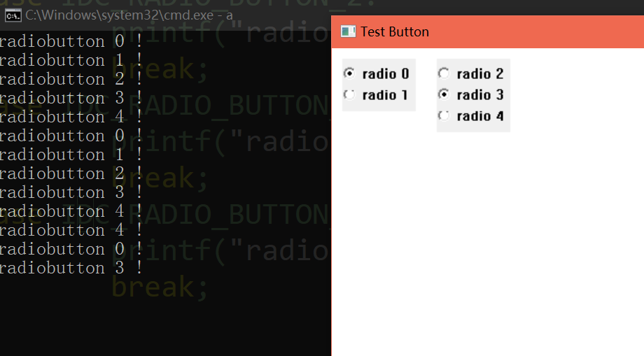Click the empty white area of Test Button window
644x356 pixels.
click(490, 245)
